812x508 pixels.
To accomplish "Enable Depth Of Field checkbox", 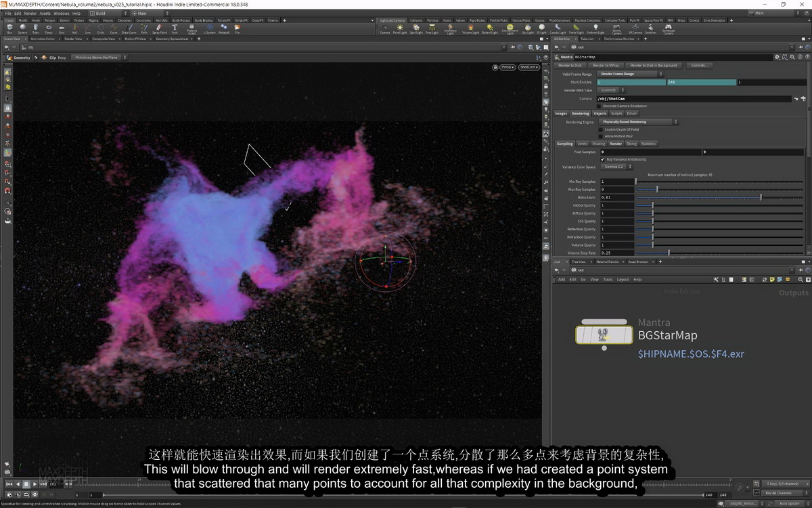I will point(601,129).
